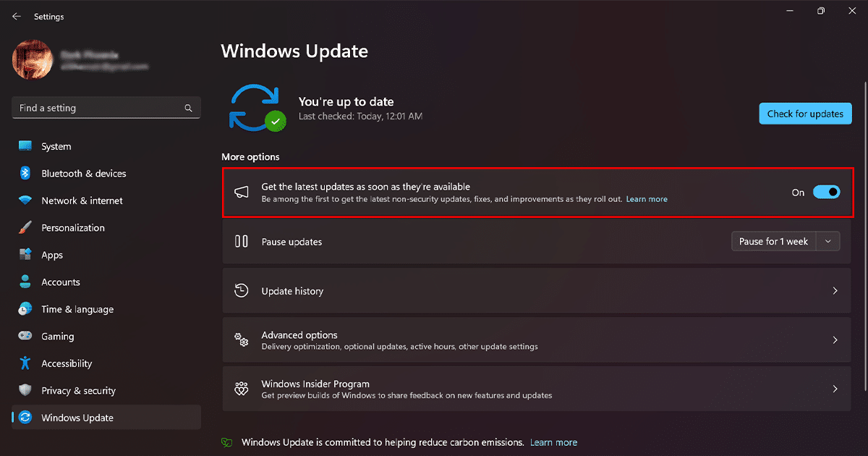Go to Apps settings page
This screenshot has width=868, height=456.
(52, 255)
